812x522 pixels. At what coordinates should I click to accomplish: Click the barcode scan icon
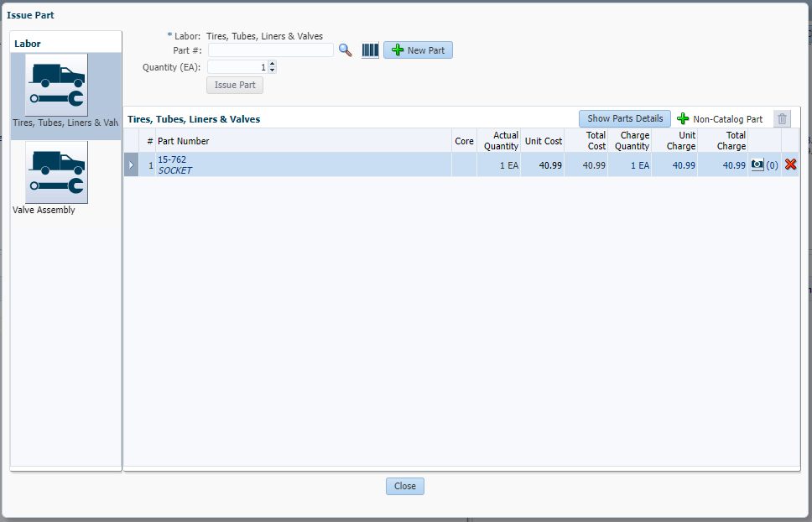tap(370, 50)
